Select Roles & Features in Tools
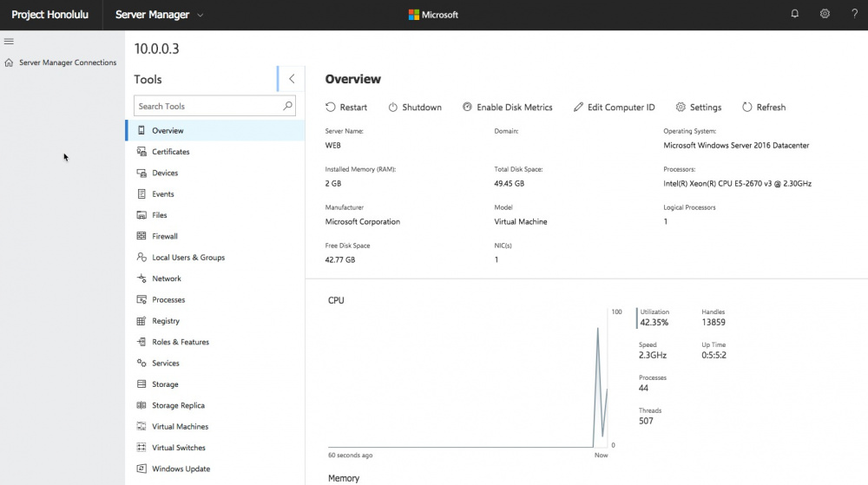This screenshot has height=485, width=868. point(180,342)
